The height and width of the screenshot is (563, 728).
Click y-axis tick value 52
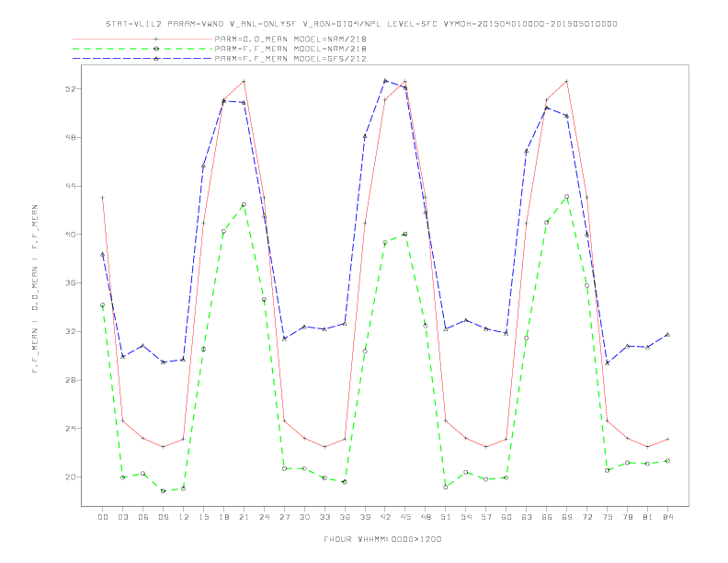[71, 88]
